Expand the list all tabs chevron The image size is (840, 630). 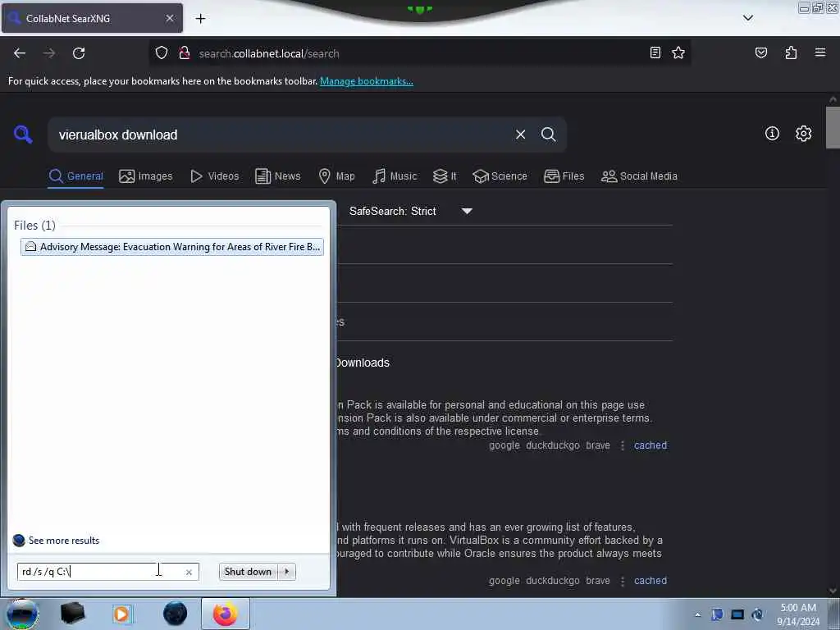(748, 18)
